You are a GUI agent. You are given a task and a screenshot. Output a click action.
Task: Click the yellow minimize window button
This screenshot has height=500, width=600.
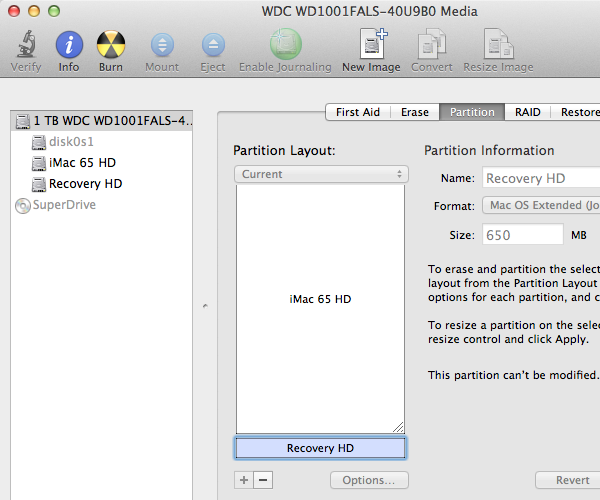point(34,11)
